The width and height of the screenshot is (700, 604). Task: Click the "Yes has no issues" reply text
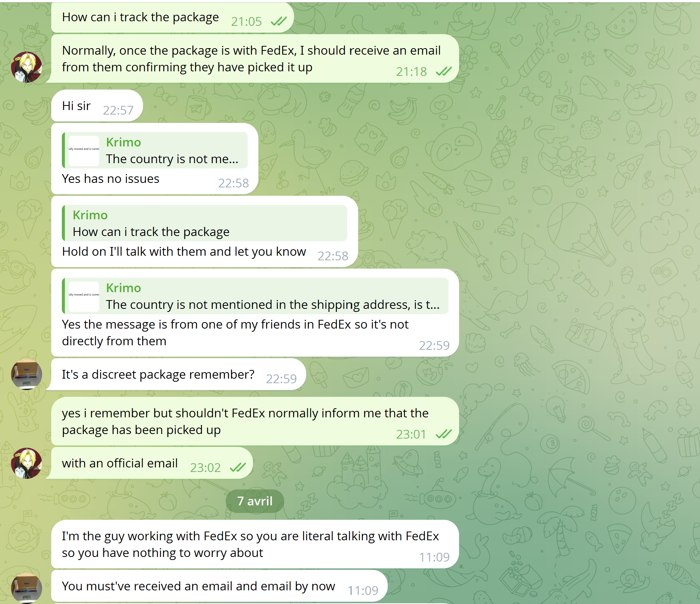pyautogui.click(x=110, y=179)
